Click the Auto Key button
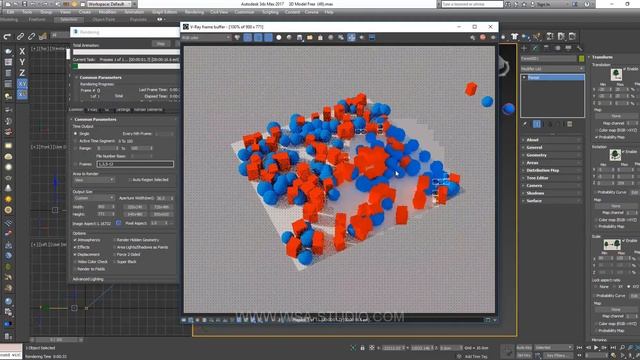Viewport: 640px width, 360px height. (x=524, y=348)
